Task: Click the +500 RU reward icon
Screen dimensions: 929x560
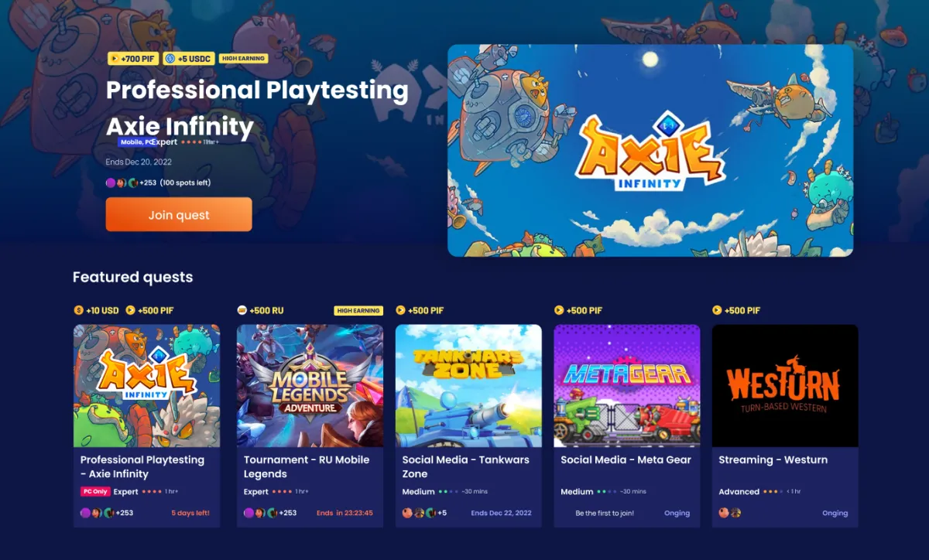Action: coord(242,310)
